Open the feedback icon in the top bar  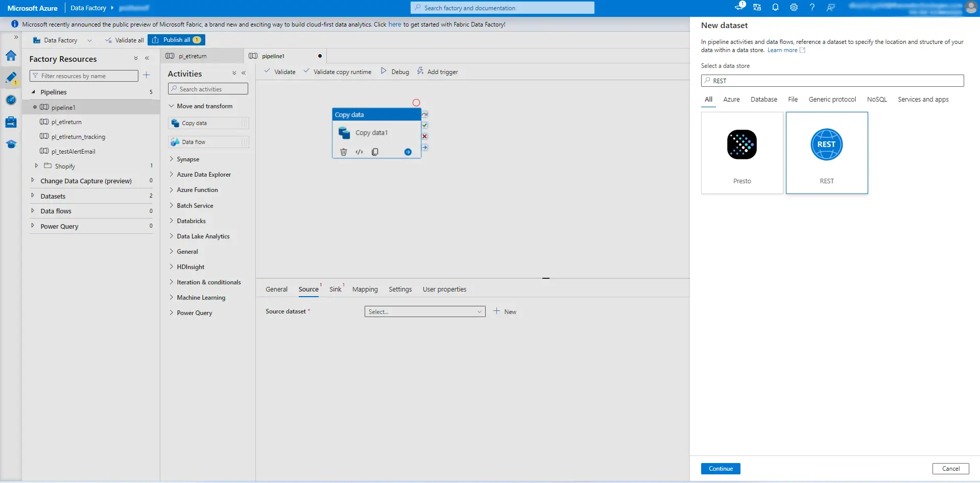[x=831, y=8]
